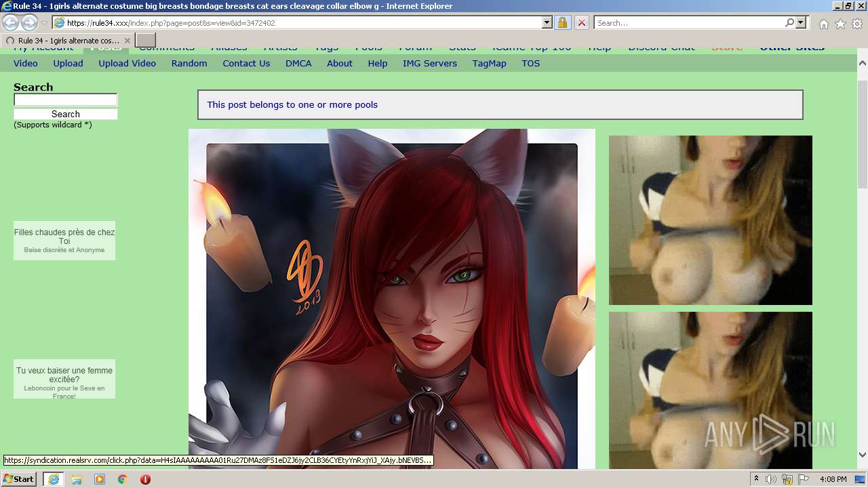Open the Video link
The width and height of the screenshot is (868, 488).
tap(26, 63)
